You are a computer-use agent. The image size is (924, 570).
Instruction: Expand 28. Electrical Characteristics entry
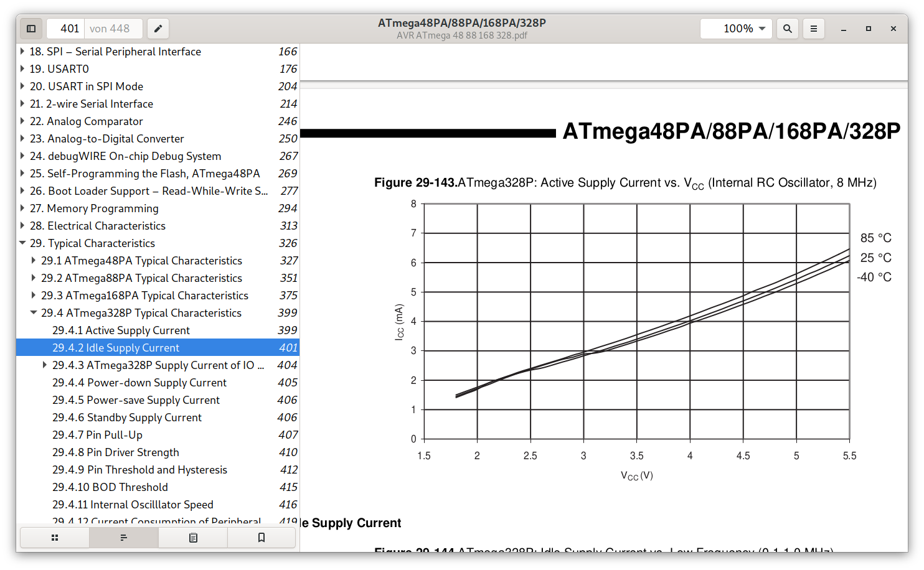coord(22,226)
